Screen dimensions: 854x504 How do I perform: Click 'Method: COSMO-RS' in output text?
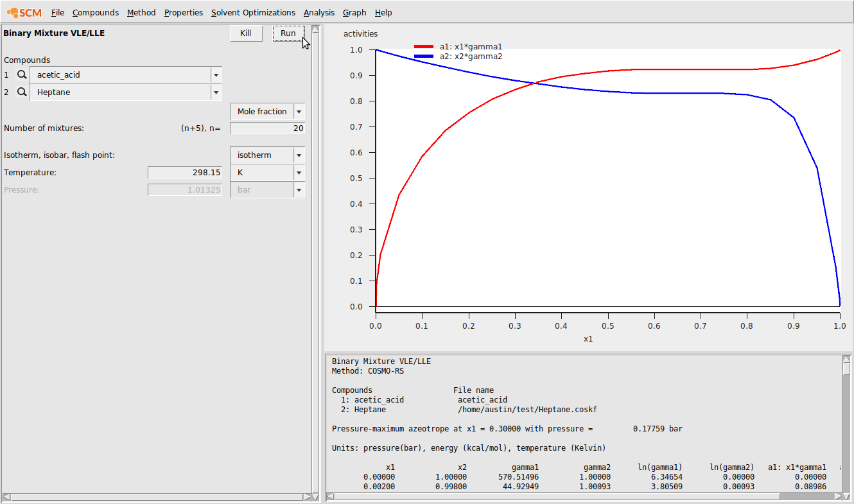(368, 371)
